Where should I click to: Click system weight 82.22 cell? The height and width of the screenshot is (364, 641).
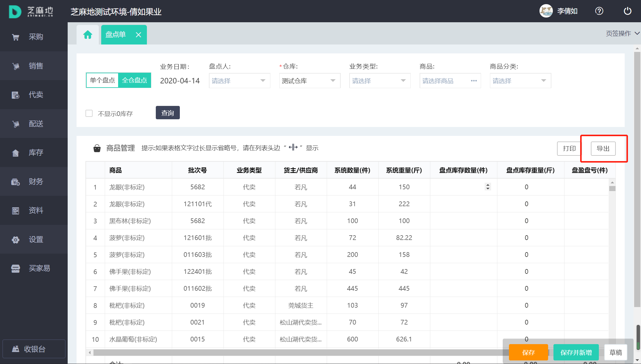click(404, 238)
